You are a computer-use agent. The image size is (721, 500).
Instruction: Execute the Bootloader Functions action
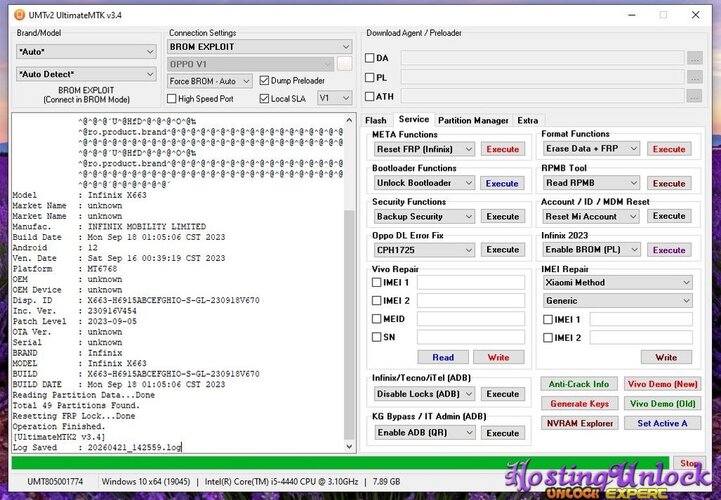[x=502, y=183]
